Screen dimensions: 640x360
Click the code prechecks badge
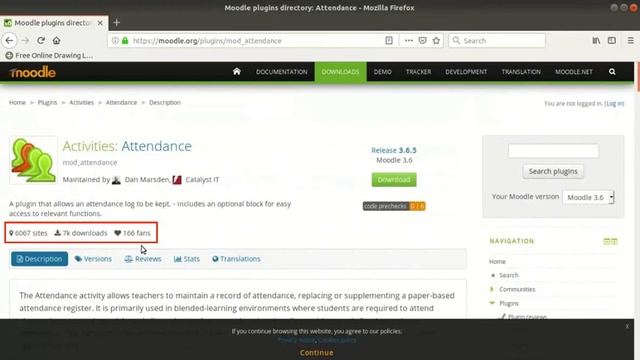(394, 206)
